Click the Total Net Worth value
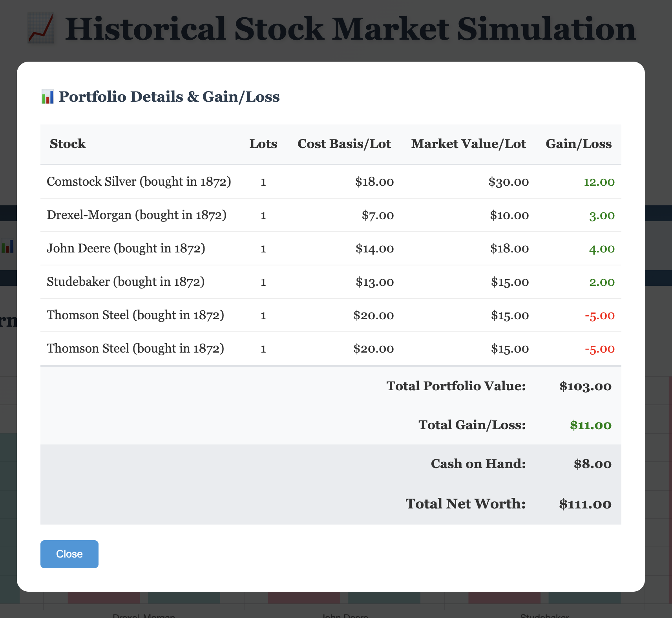The height and width of the screenshot is (618, 672). point(585,504)
